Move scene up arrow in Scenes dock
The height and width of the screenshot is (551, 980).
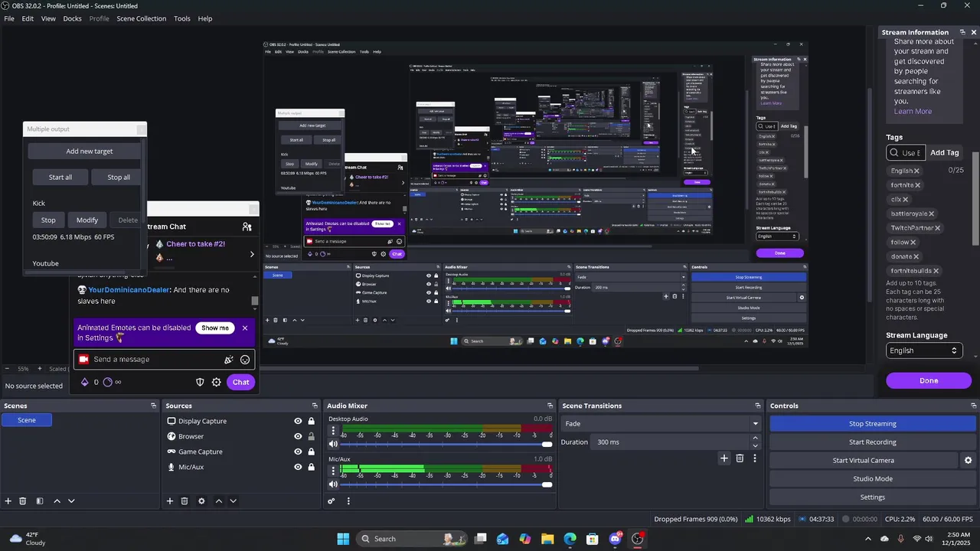tap(57, 501)
